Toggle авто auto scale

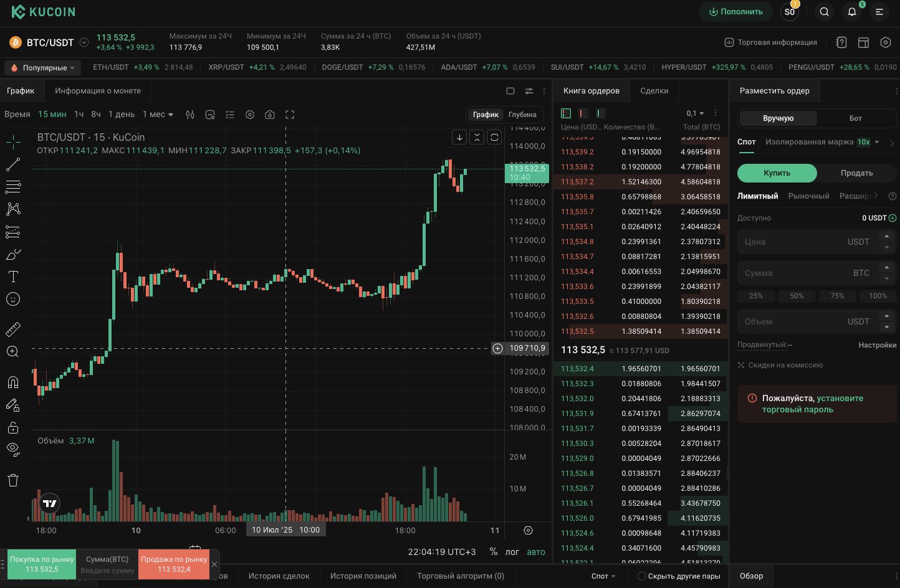[536, 552]
